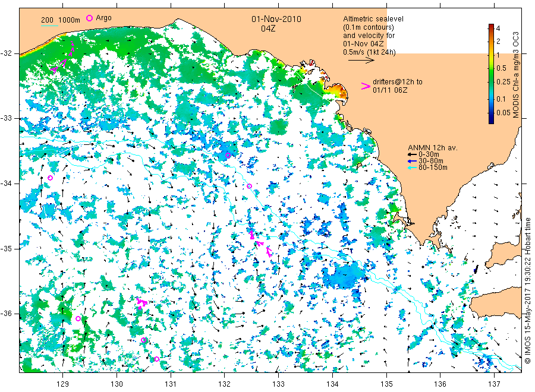
Task: Click colorbar tick label 0.05
Action: click(x=503, y=112)
